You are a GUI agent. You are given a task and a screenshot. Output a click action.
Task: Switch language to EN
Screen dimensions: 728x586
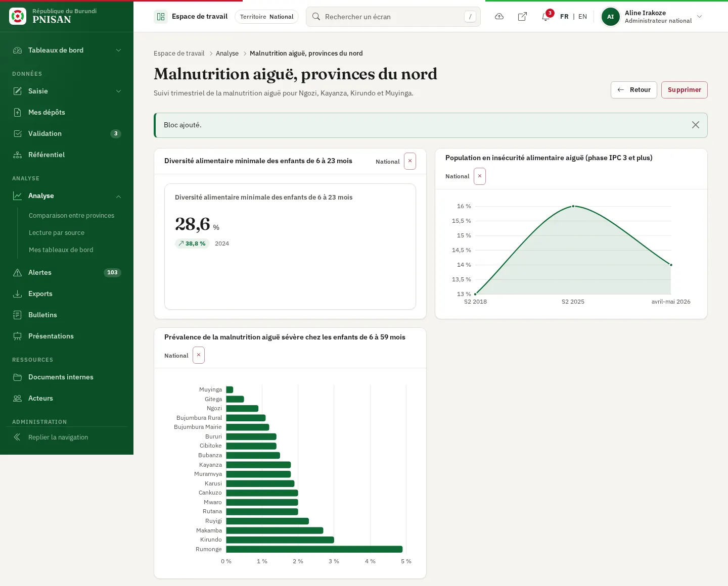pyautogui.click(x=582, y=17)
